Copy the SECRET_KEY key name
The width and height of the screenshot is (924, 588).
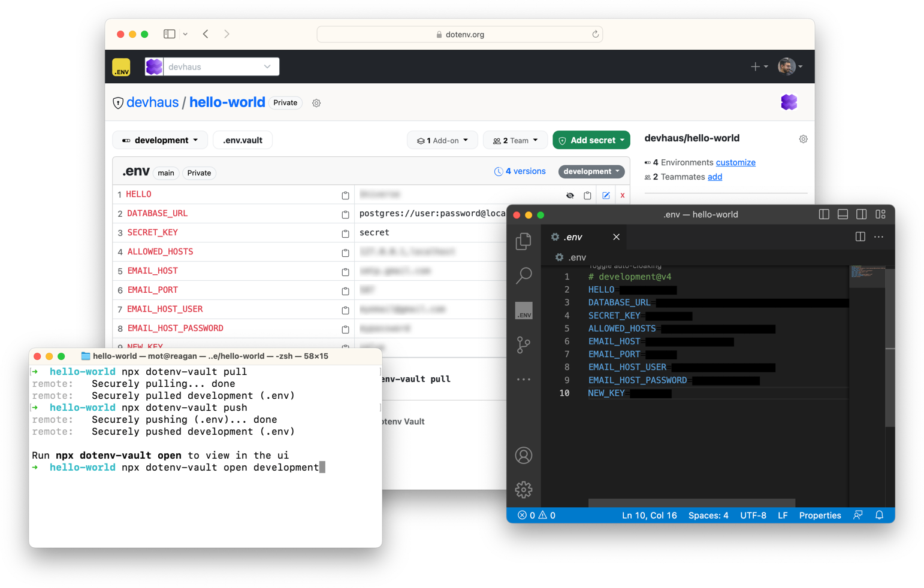pyautogui.click(x=345, y=234)
